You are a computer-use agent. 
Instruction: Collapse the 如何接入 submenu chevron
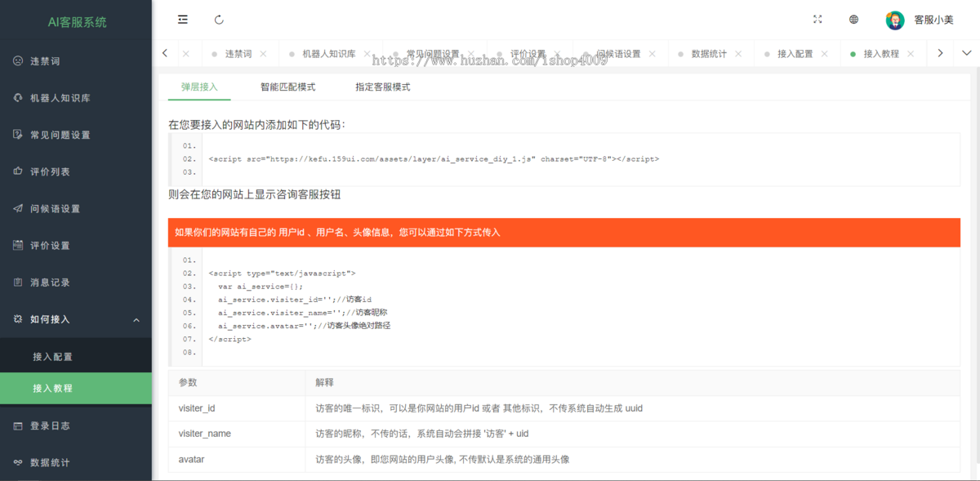pos(136,319)
